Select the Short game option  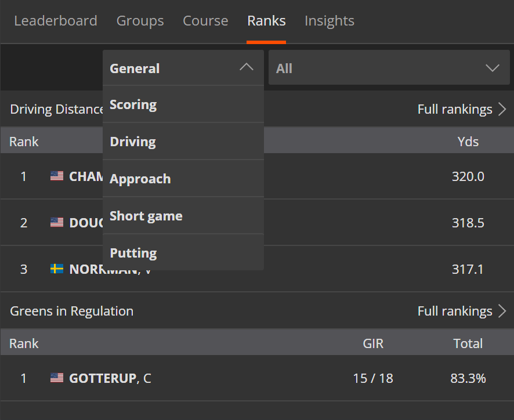[x=146, y=216]
